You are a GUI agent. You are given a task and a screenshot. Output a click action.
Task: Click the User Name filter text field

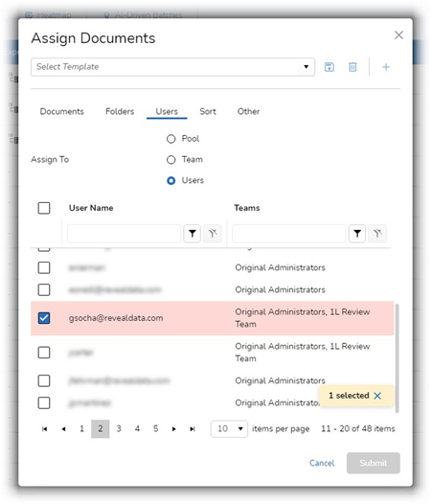tap(124, 234)
